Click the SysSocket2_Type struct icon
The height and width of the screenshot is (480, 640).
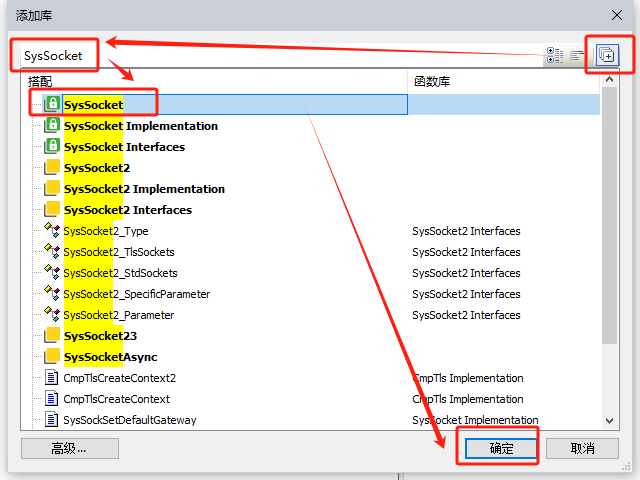[x=53, y=231]
